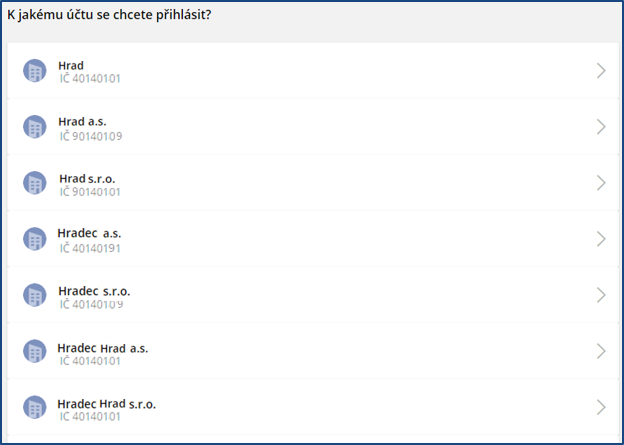Select the Hradec Hrad s.r.o. account name
The width and height of the screenshot is (624, 445).
(x=107, y=404)
